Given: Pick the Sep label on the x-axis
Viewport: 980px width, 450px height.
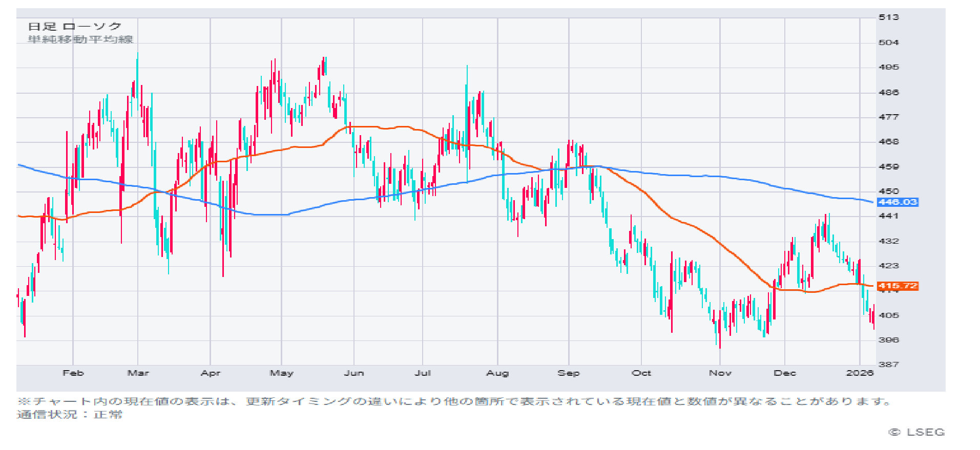Looking at the screenshot, I should [569, 373].
